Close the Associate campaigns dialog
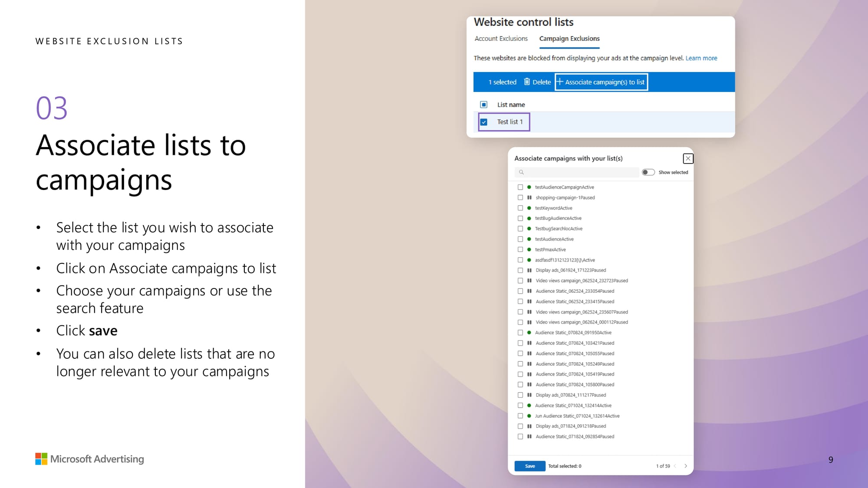Viewport: 868px width, 488px height. [x=688, y=158]
